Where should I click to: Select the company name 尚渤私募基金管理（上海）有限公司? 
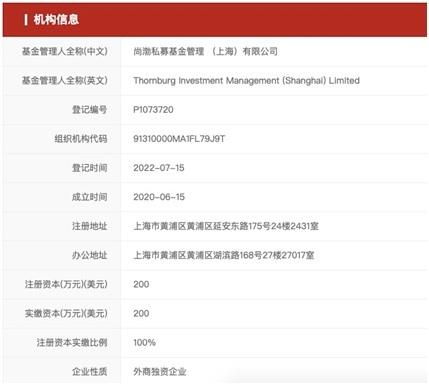click(205, 51)
